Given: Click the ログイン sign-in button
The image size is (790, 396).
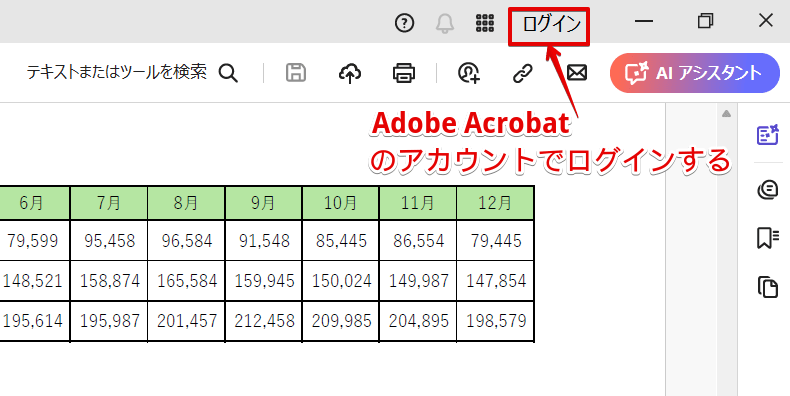Looking at the screenshot, I should click(551, 24).
